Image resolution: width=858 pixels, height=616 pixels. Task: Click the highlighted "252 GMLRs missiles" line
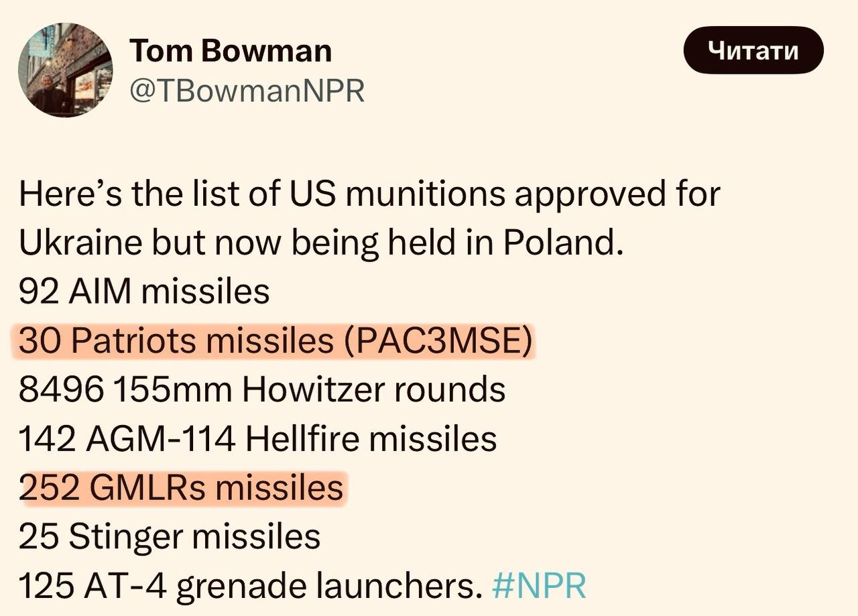(181, 488)
